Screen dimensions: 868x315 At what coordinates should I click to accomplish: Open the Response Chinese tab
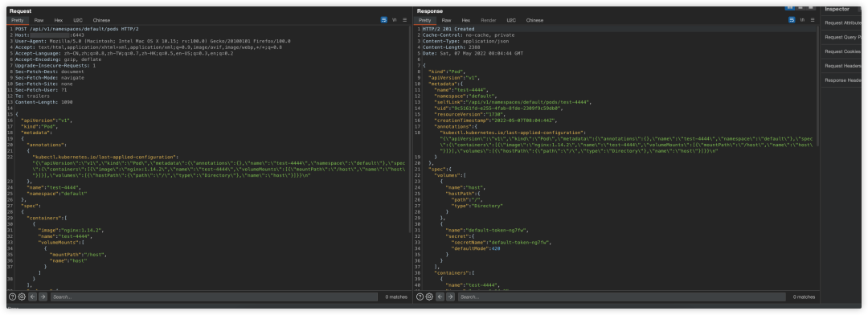[x=534, y=20]
